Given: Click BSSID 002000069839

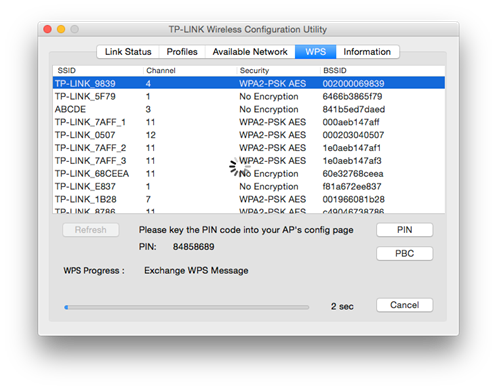Looking at the screenshot, I should [x=353, y=83].
